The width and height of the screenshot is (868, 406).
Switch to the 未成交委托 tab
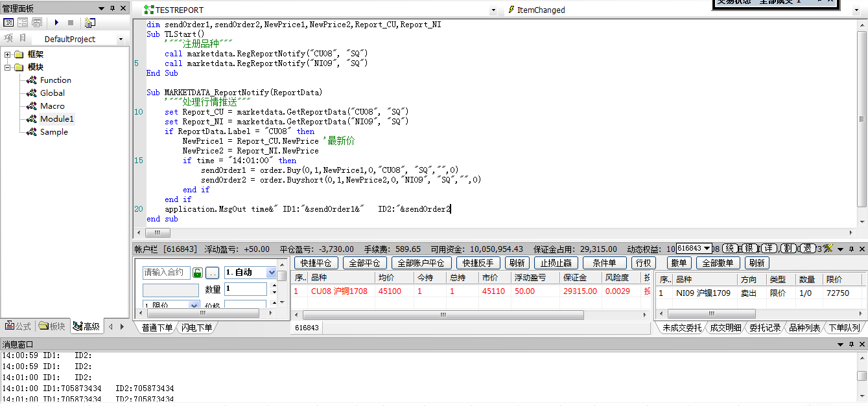tap(681, 328)
